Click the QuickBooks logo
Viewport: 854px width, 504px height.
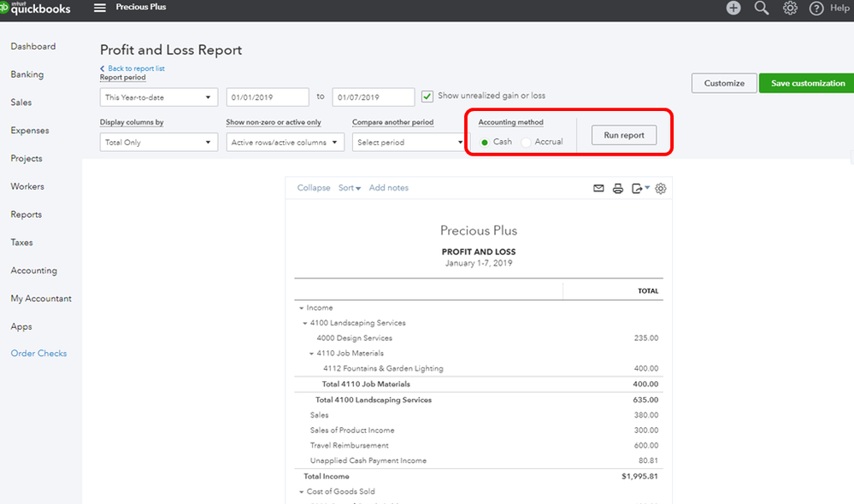coord(36,8)
